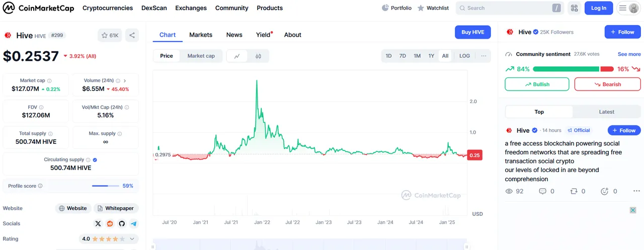Select Price chart toggle
This screenshot has width=644, height=250.
[167, 56]
